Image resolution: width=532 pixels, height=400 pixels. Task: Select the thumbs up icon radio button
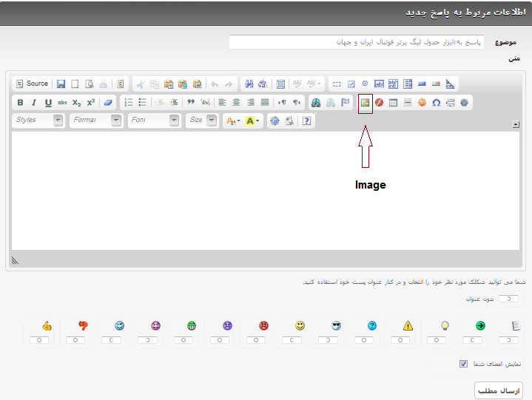pos(42,340)
